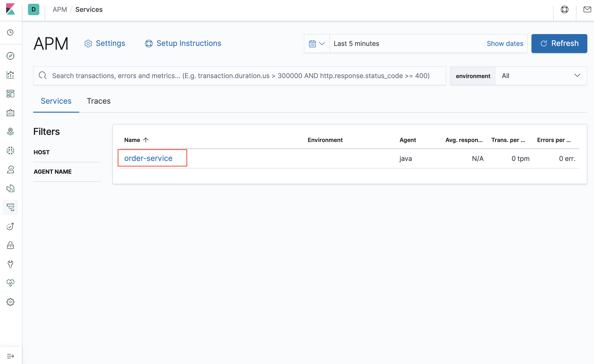Open Canvas from sidebar icon
The width and height of the screenshot is (594, 364).
10,113
